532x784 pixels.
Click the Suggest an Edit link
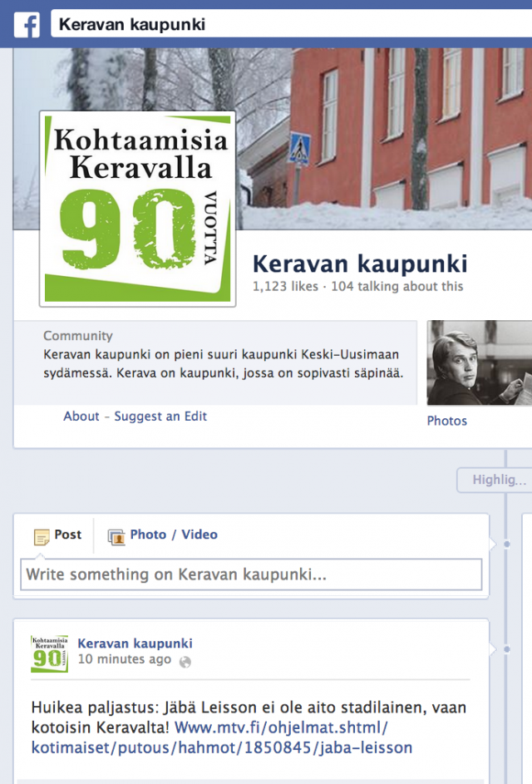(x=160, y=416)
